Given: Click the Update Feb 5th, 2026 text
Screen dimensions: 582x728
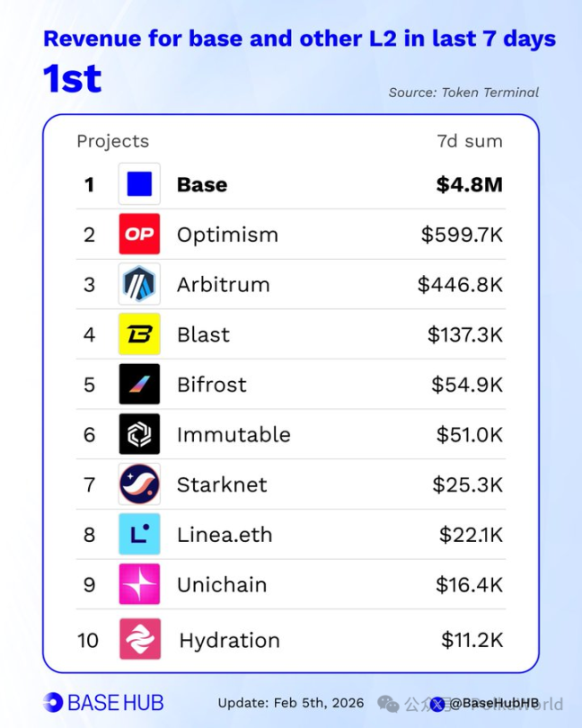Looking at the screenshot, I should (x=290, y=703).
